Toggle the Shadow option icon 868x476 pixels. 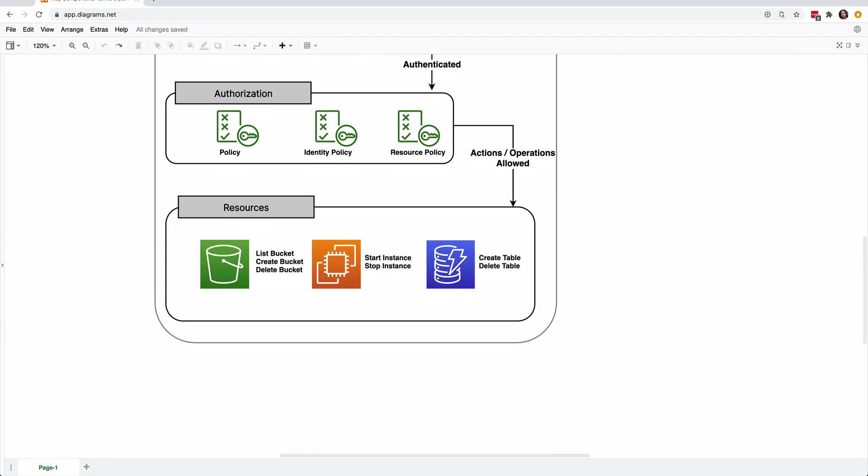click(x=218, y=46)
